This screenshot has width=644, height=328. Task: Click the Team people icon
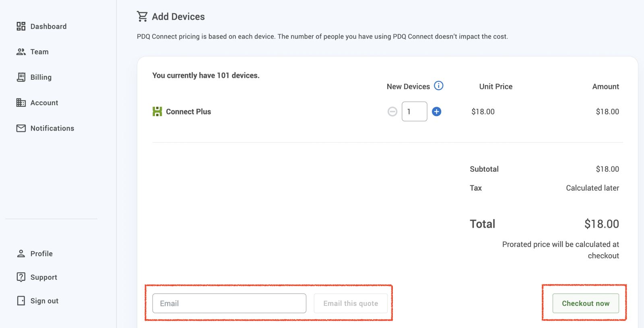(x=21, y=52)
